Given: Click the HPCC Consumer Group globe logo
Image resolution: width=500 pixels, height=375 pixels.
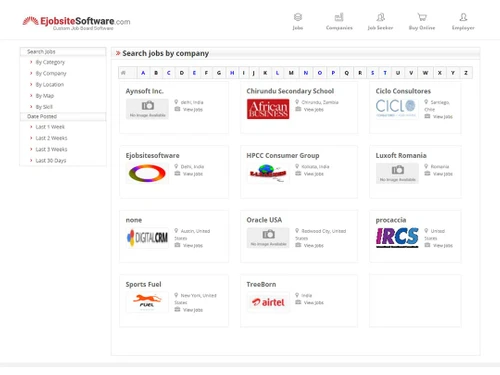Looking at the screenshot, I should (x=268, y=173).
